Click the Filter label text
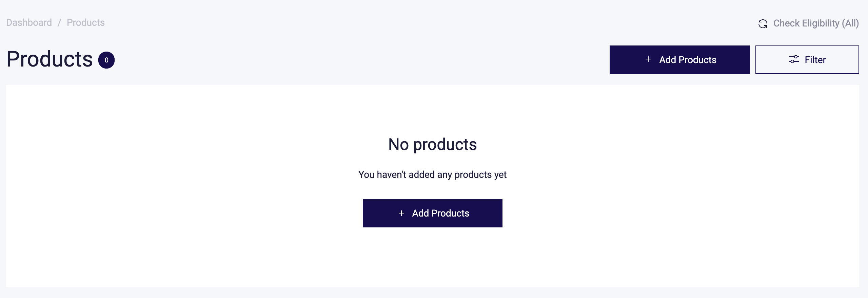 click(x=815, y=60)
